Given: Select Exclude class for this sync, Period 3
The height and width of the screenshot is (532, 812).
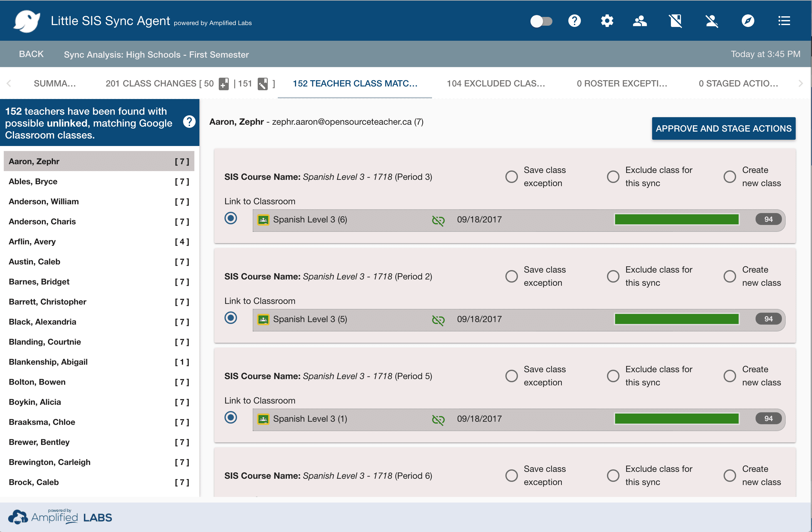Looking at the screenshot, I should click(x=613, y=177).
